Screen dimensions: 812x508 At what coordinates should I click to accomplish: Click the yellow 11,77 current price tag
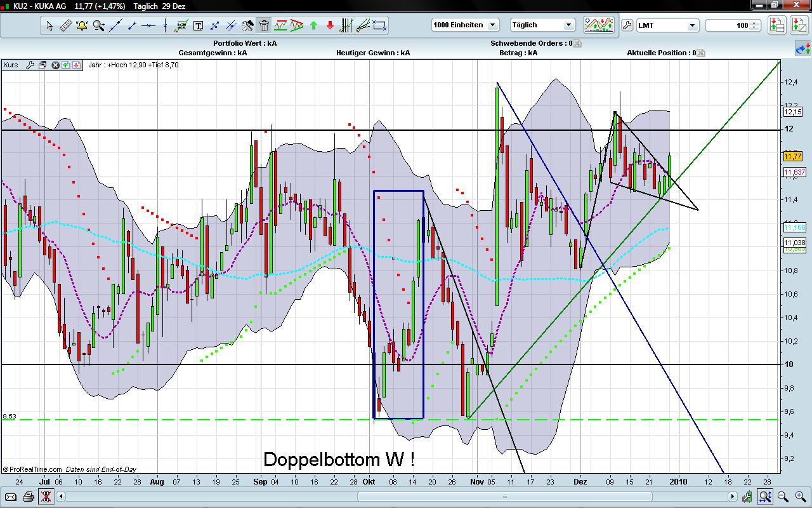pos(794,156)
